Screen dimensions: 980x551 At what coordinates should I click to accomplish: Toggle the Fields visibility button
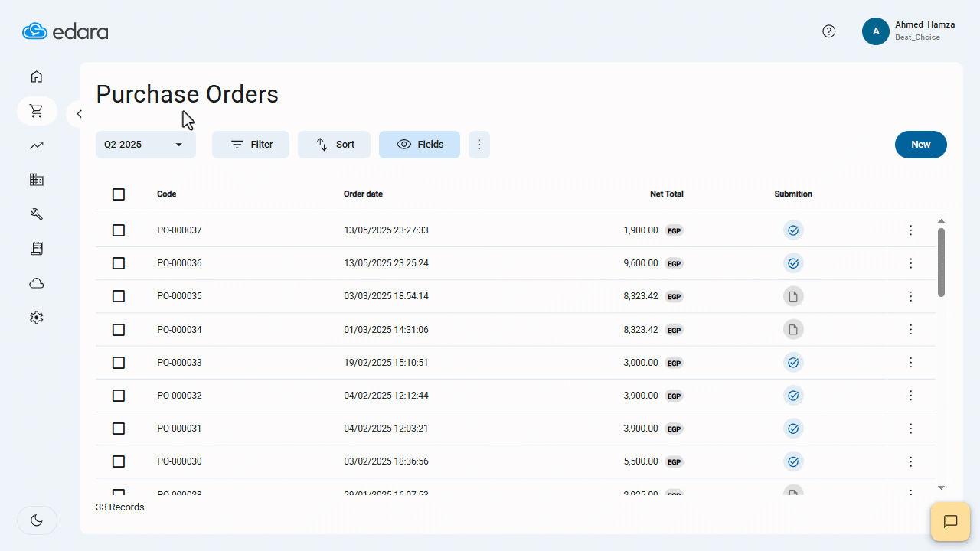point(420,145)
